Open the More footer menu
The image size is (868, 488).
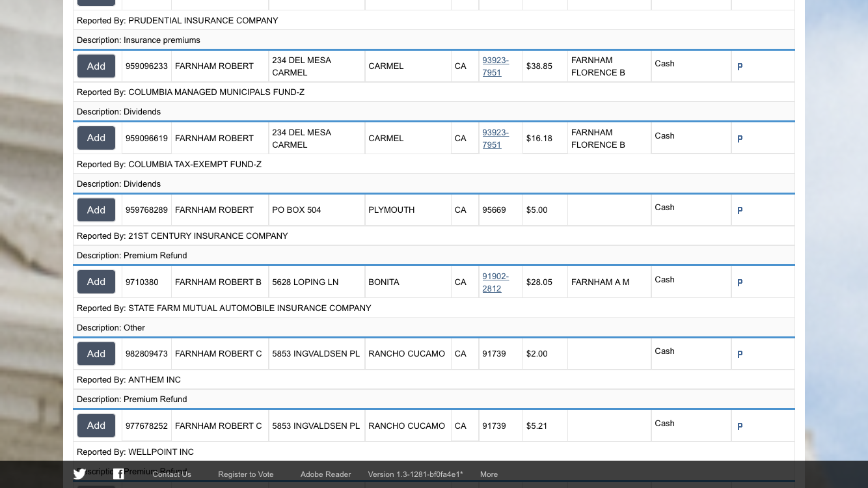click(489, 474)
